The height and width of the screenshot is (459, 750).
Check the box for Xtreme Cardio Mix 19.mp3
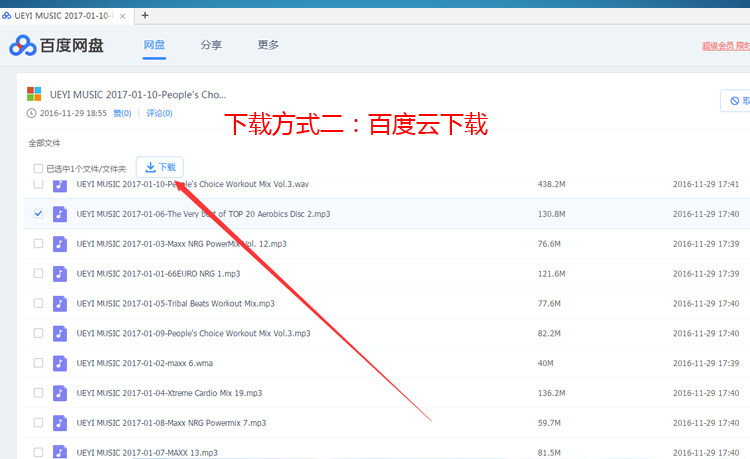point(38,393)
